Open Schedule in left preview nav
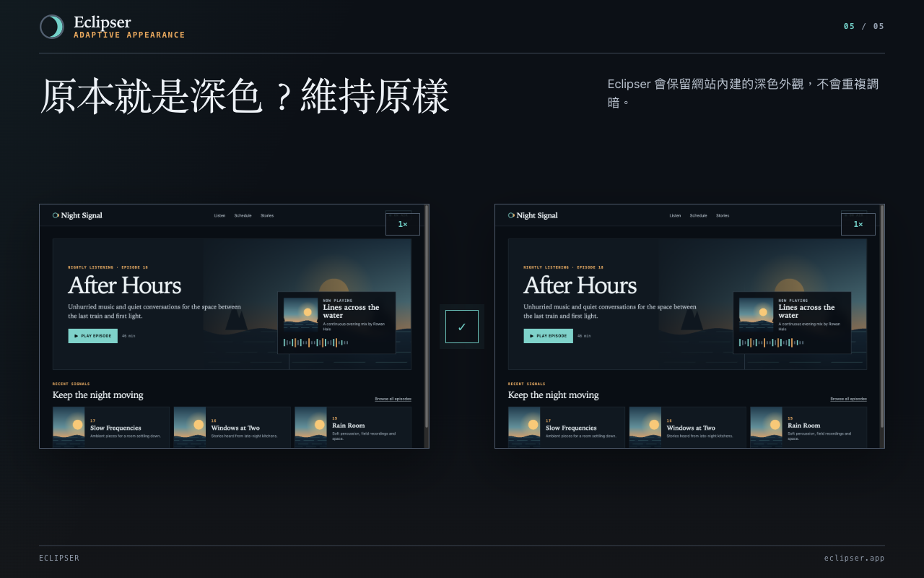The image size is (924, 578). pyautogui.click(x=243, y=215)
